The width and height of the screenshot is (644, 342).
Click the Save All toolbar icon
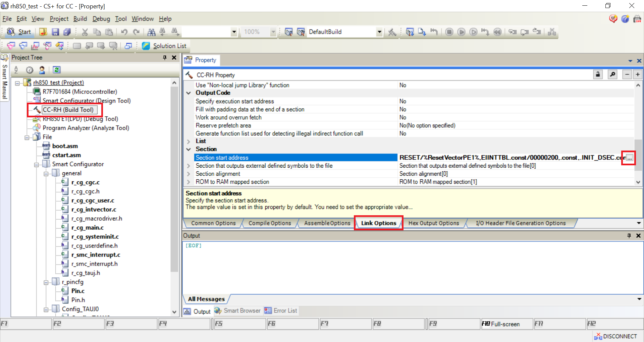click(67, 32)
